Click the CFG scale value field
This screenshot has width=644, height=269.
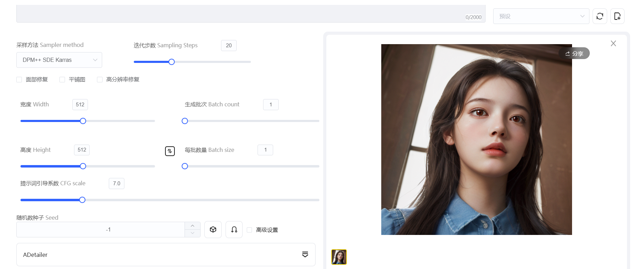click(x=116, y=184)
